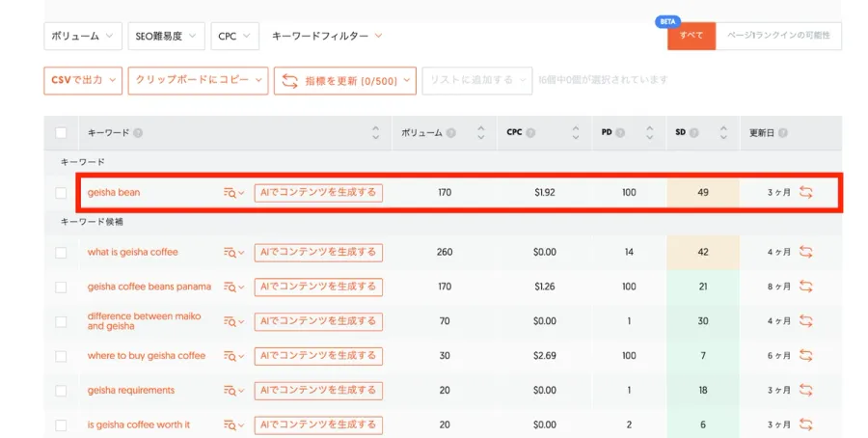Click help icon next to CPC header
The width and height of the screenshot is (868, 438).
point(530,133)
